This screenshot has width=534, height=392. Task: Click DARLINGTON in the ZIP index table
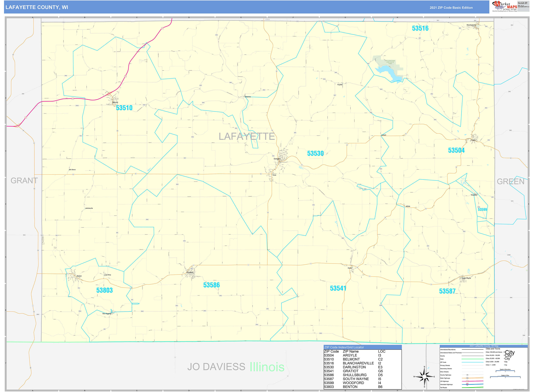coord(354,367)
